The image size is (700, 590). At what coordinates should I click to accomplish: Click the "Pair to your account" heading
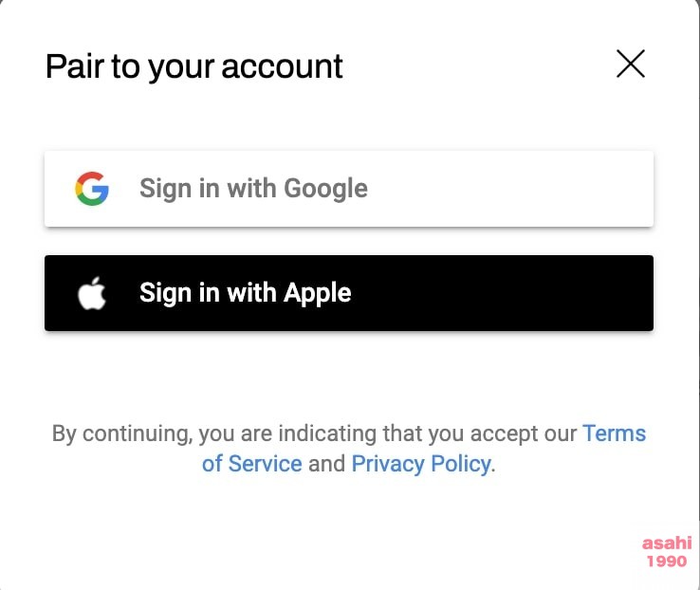(x=194, y=66)
